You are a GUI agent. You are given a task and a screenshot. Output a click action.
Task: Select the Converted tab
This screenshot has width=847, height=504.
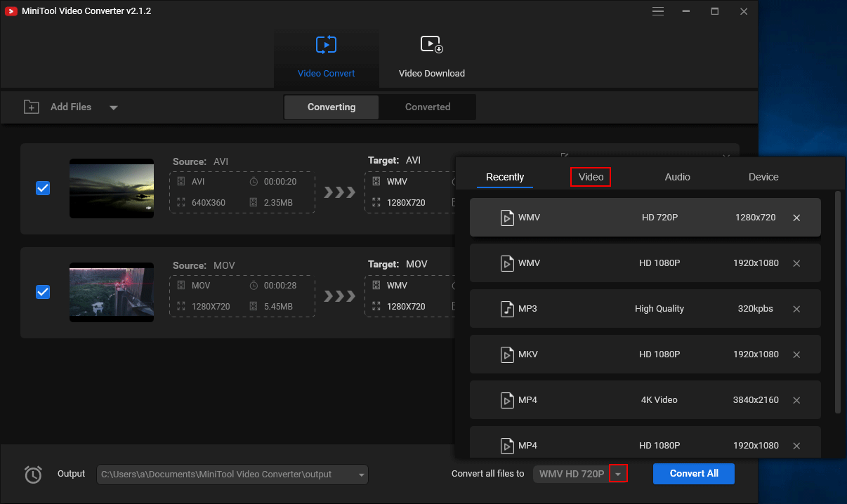click(x=428, y=107)
